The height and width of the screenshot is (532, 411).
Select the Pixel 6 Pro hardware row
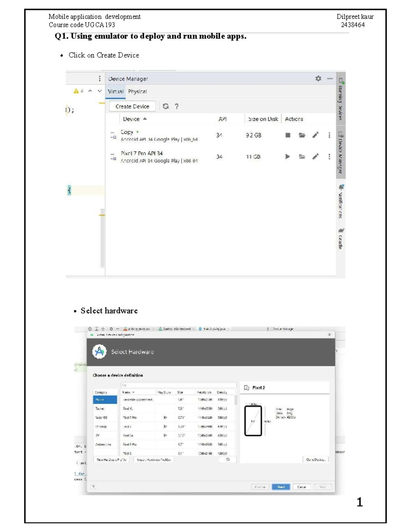coord(178,444)
